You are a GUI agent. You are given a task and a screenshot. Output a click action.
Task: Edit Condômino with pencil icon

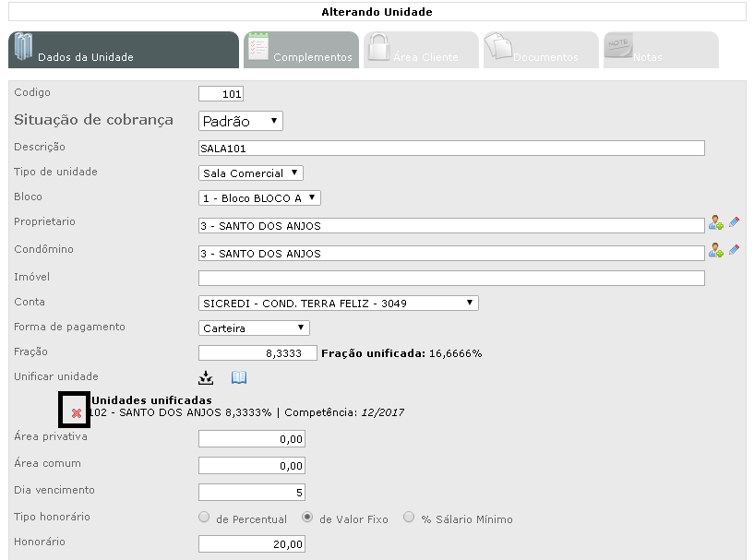[734, 249]
